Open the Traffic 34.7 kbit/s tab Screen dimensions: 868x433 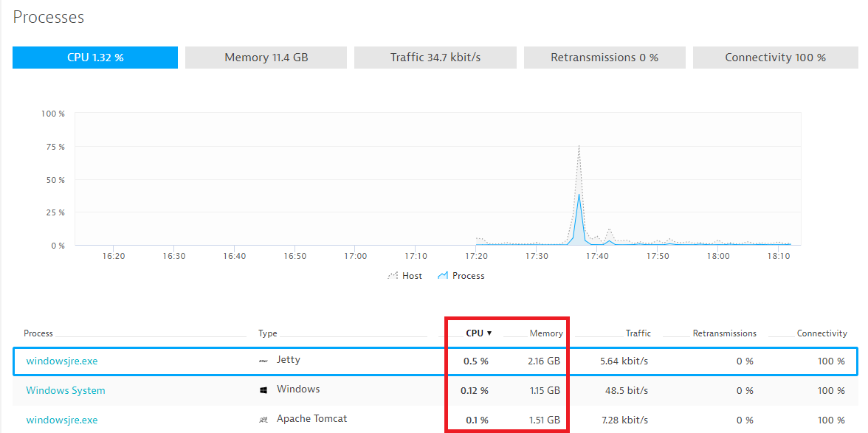pyautogui.click(x=435, y=58)
